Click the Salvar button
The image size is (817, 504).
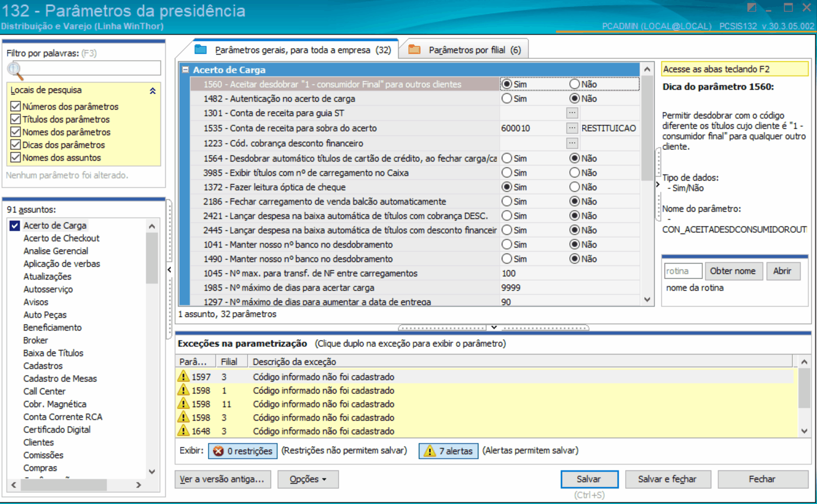pos(589,479)
